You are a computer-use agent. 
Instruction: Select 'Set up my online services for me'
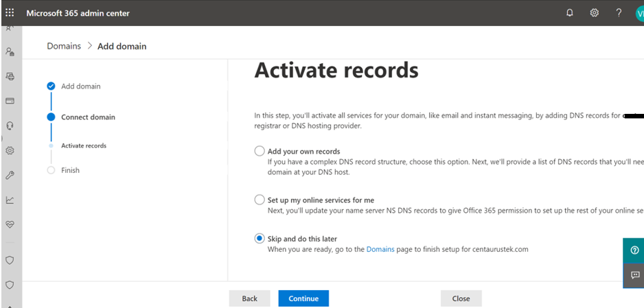(x=260, y=200)
